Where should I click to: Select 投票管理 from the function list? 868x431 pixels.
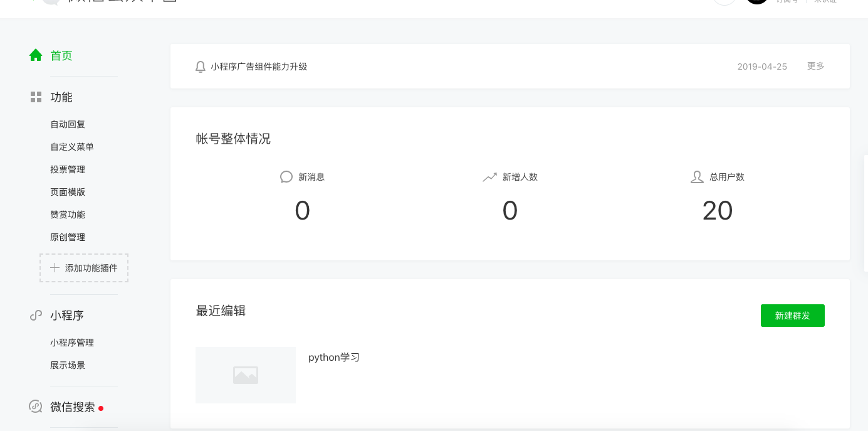[x=67, y=169]
